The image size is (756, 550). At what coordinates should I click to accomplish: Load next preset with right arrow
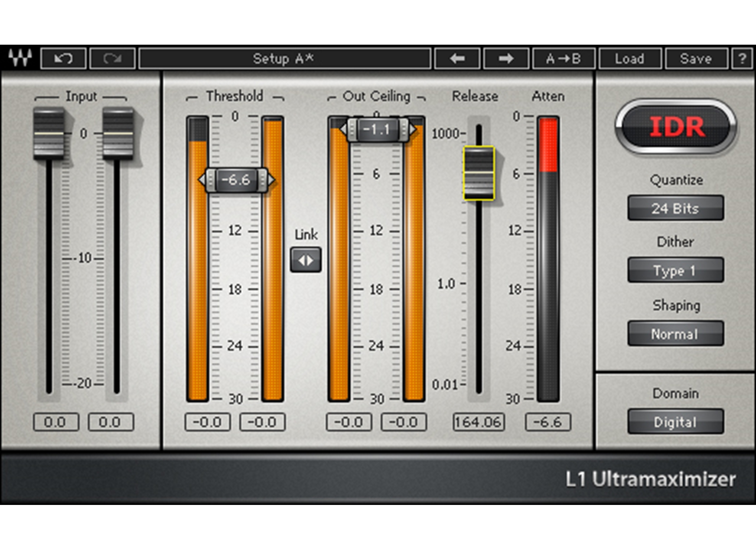[506, 59]
